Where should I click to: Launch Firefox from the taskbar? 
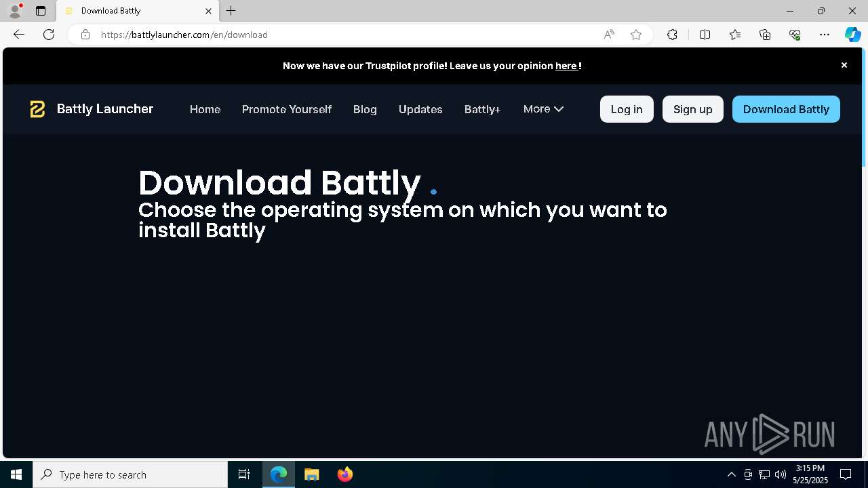click(345, 474)
